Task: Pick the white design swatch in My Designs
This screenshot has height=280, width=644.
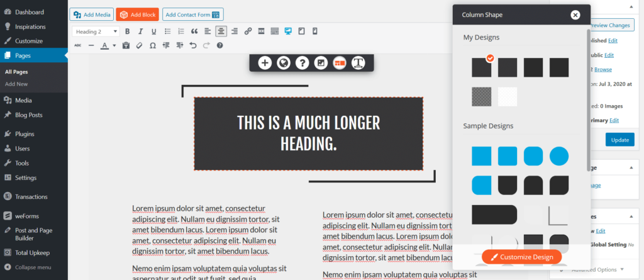Action: click(x=508, y=97)
